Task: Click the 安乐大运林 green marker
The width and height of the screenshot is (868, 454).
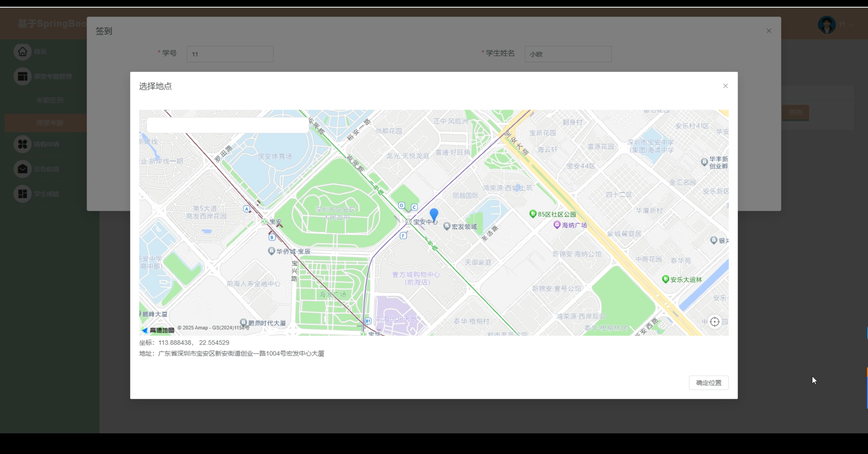Action: point(665,279)
